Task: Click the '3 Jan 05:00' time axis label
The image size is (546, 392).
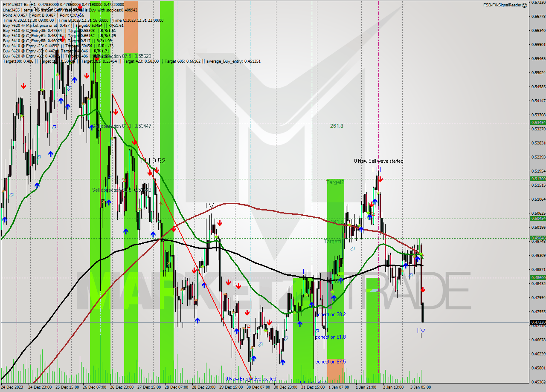Action: tap(421, 387)
